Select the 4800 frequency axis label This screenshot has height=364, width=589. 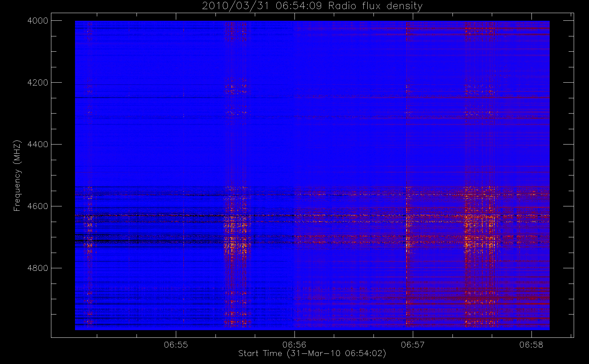(38, 268)
